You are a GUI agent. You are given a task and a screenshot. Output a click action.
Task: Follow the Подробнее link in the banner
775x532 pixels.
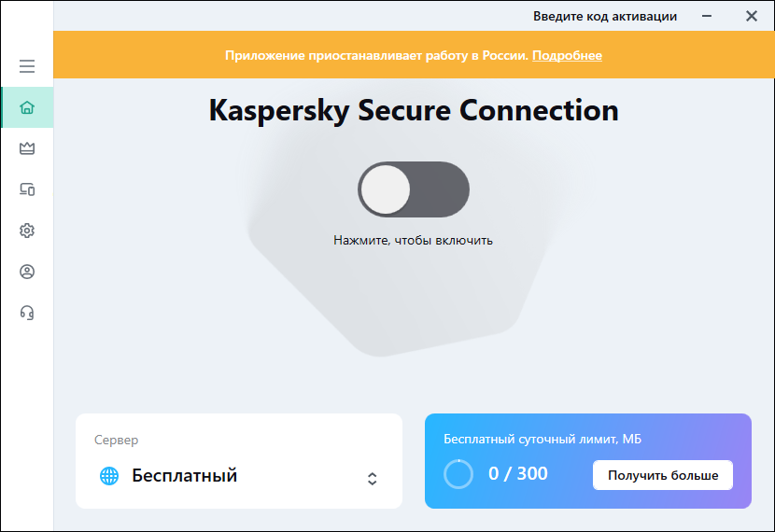click(x=567, y=55)
